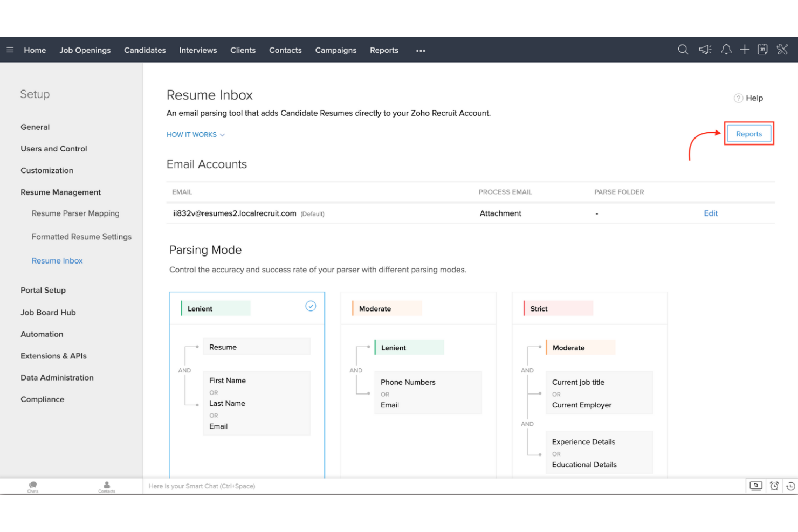Open the Data Administration section
Image resolution: width=798 pixels, height=532 pixels.
[x=57, y=377]
